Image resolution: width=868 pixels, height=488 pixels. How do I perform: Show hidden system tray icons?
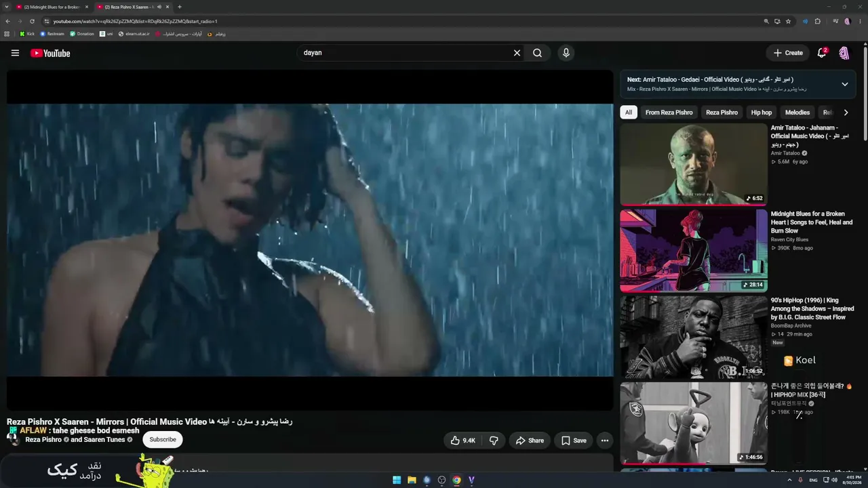tap(789, 480)
